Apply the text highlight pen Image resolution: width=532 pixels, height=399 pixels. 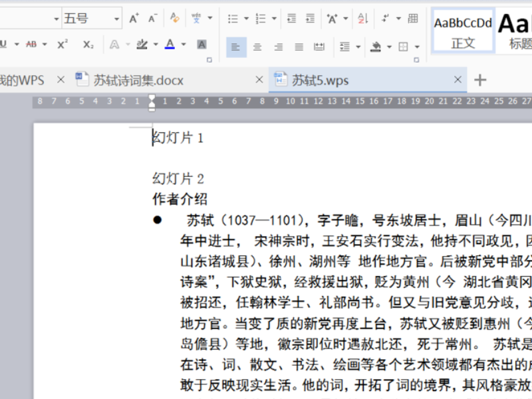point(142,44)
